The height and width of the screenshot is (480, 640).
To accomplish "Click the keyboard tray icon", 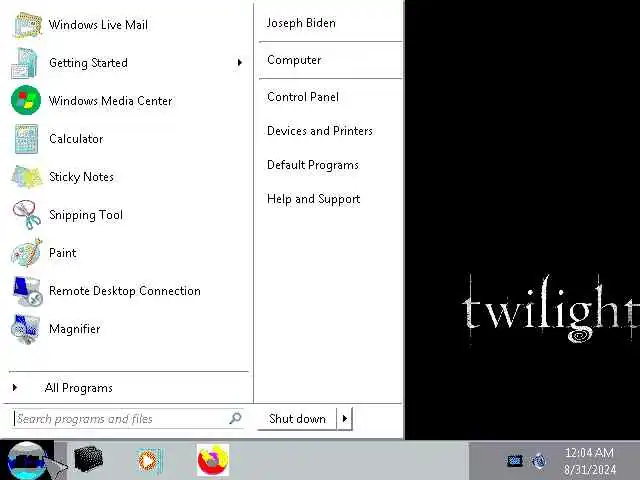I will tap(515, 461).
